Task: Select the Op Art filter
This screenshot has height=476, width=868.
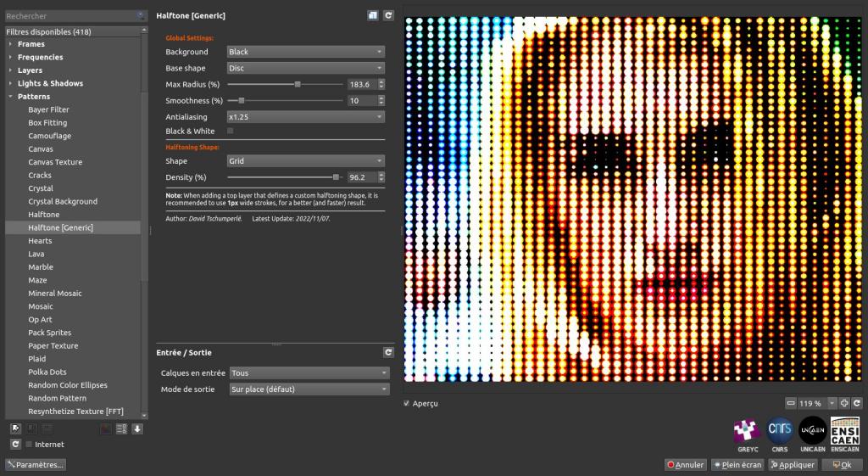Action: point(40,319)
